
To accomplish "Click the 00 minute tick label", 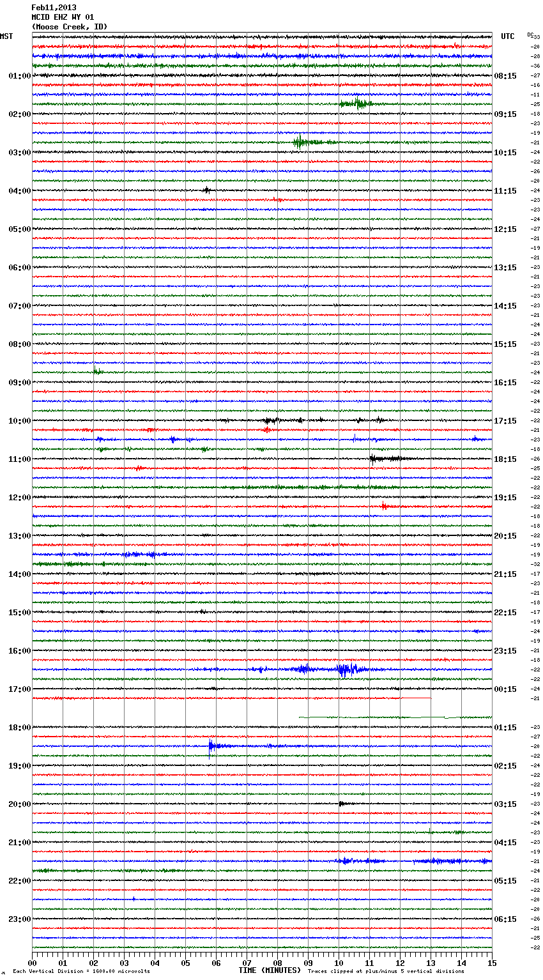I will [32, 963].
